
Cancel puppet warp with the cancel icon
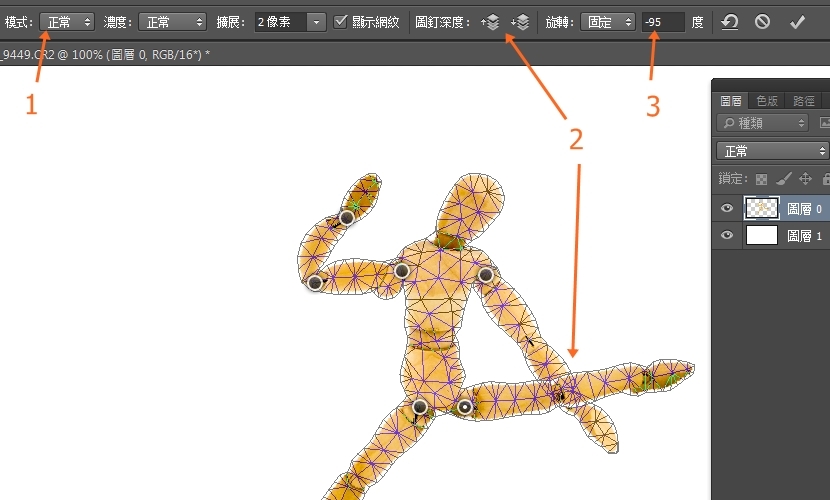[x=762, y=21]
